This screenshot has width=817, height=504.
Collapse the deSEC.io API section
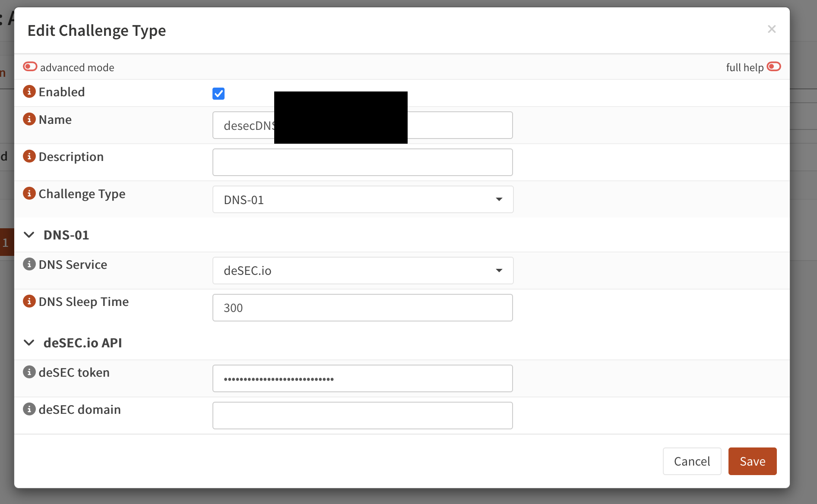29,343
